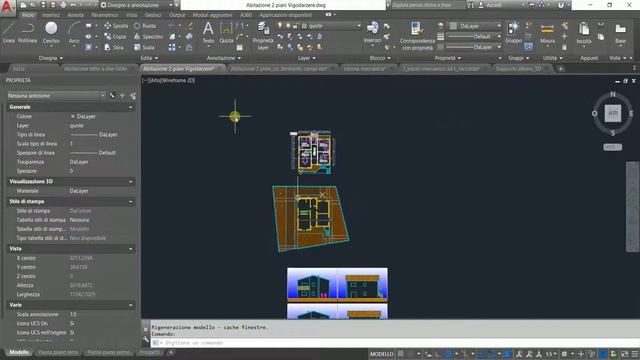
Task: Switch to 'Pianta piano primo' layout tab
Action: [108, 352]
